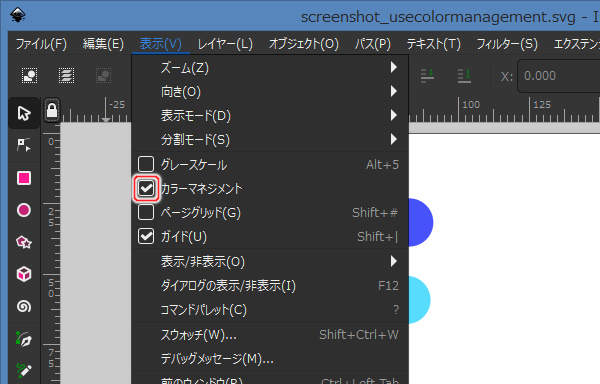Uncheck the カラーマネジメント checkbox

pyautogui.click(x=146, y=188)
